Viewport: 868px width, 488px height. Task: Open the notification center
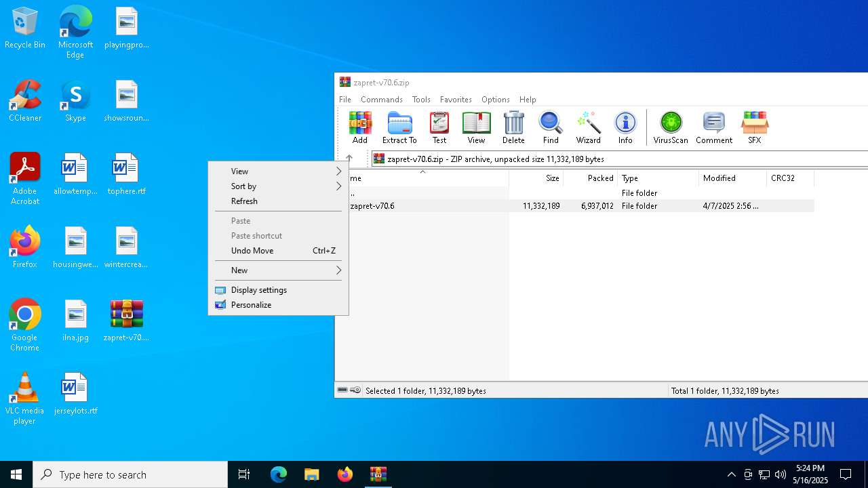(x=846, y=474)
